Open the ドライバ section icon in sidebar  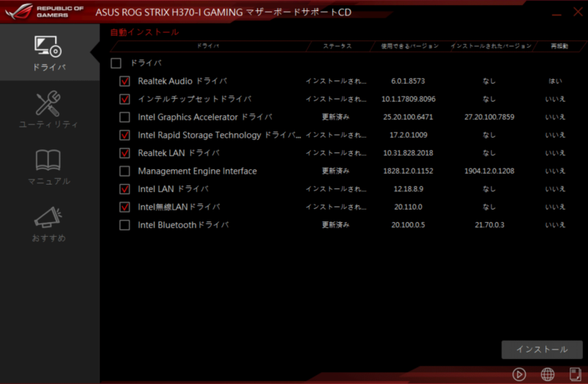(x=48, y=46)
